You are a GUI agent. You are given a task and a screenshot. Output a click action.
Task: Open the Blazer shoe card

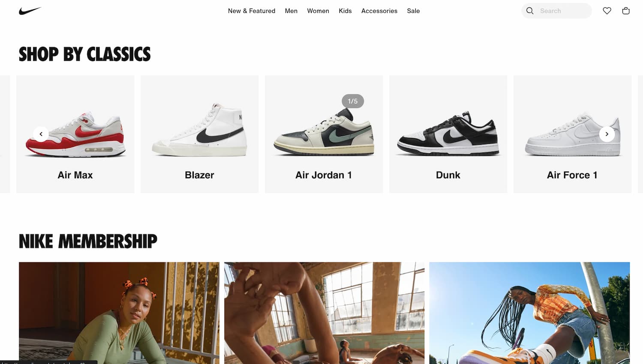[x=200, y=134]
